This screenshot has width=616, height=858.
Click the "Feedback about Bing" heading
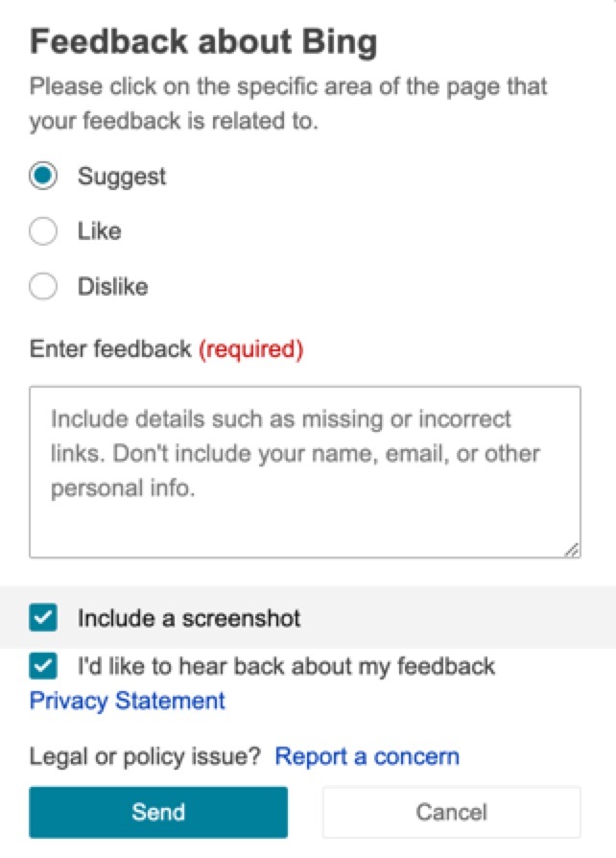point(203,42)
